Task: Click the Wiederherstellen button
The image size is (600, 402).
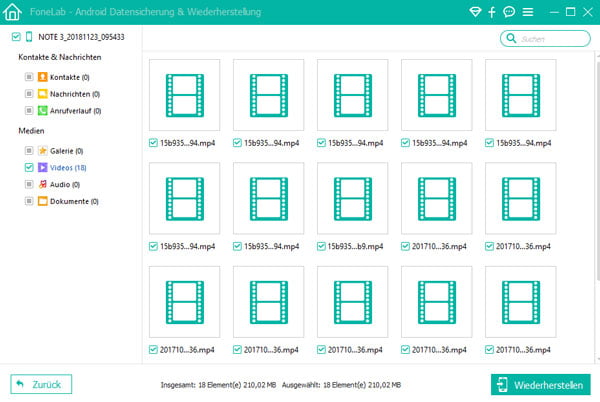Action: point(540,384)
